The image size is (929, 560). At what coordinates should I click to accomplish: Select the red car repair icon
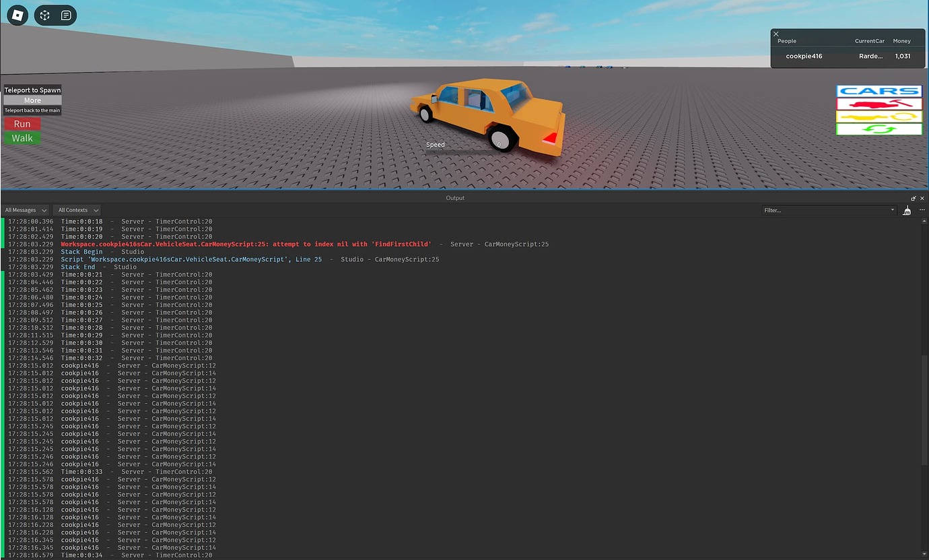879,104
